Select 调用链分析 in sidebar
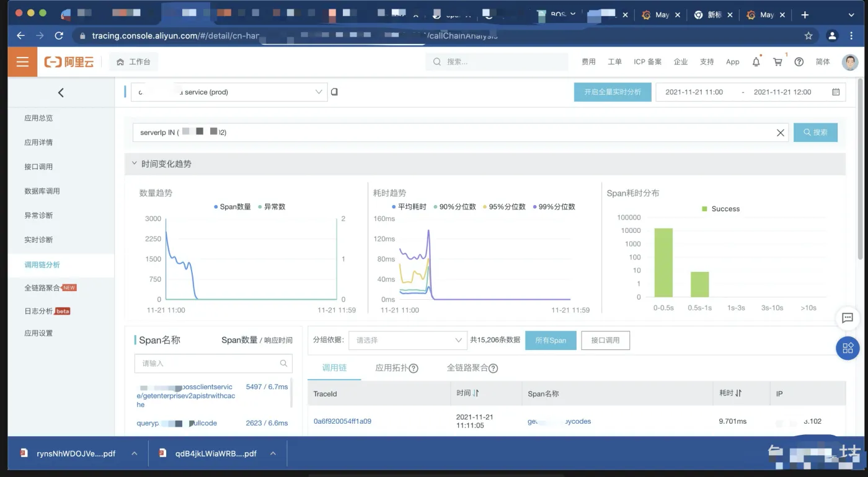 pos(42,265)
